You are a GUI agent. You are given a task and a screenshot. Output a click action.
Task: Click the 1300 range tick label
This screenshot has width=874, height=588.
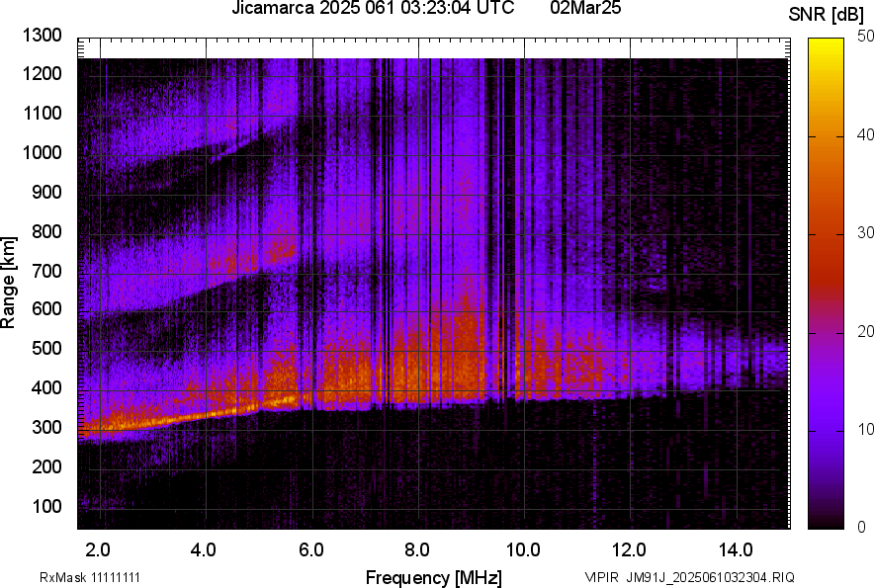pyautogui.click(x=45, y=36)
